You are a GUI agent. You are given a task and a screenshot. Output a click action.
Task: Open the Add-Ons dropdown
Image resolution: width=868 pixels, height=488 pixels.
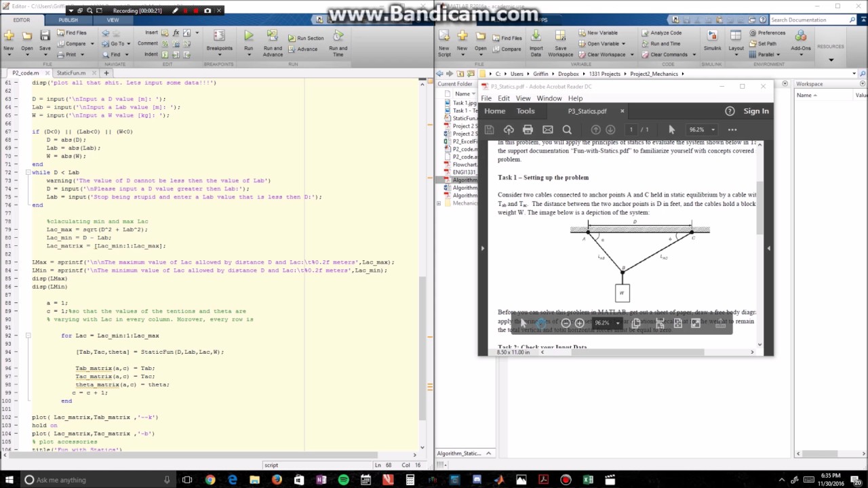point(800,54)
